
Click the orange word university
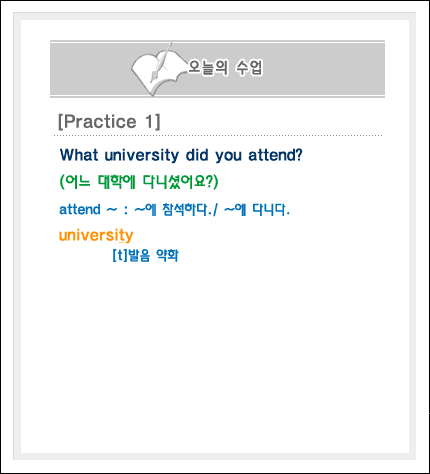(96, 235)
